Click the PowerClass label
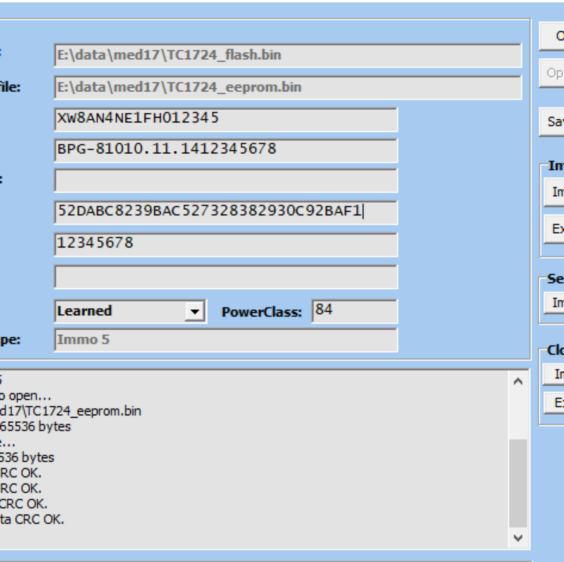564x562 pixels. (x=261, y=312)
